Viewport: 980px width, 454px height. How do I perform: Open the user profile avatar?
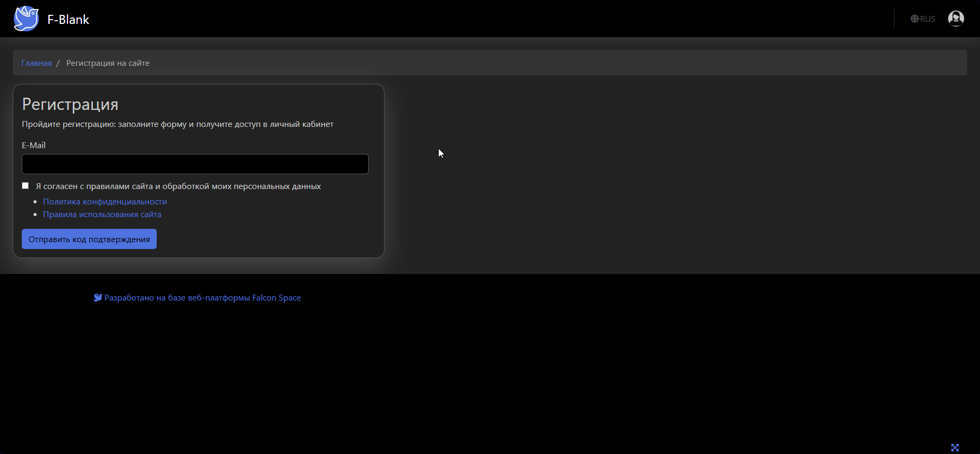(x=956, y=19)
